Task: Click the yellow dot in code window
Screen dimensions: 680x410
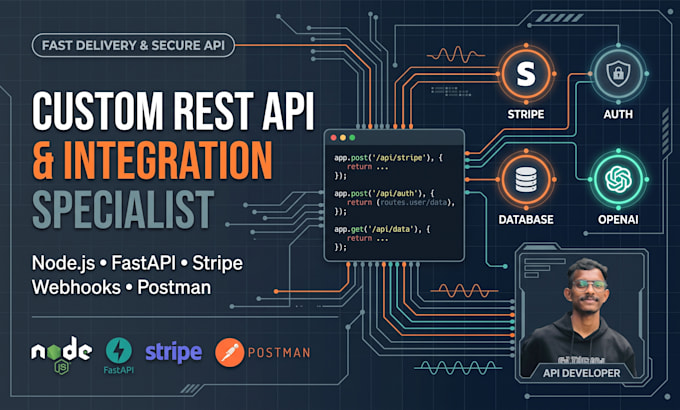Action: click(x=343, y=138)
